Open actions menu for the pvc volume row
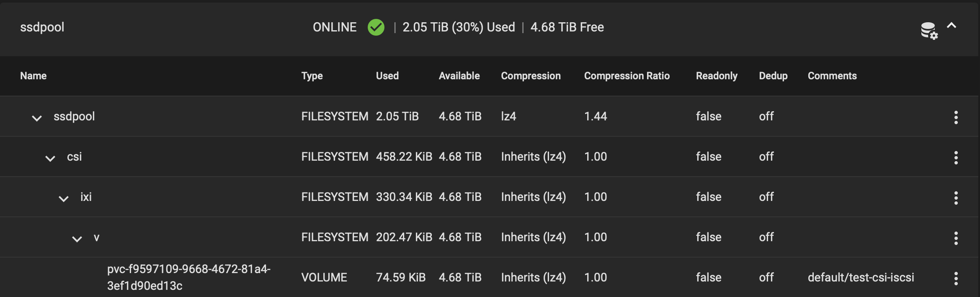Viewport: 980px width, 297px height. pos(956,279)
